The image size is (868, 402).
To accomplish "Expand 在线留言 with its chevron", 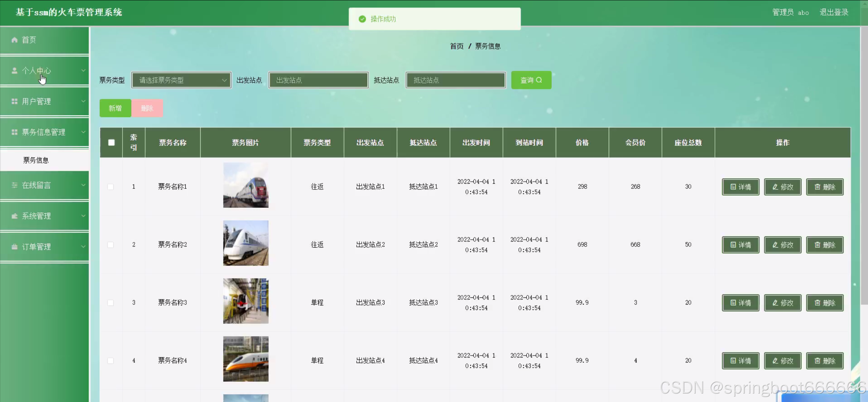I will point(83,185).
